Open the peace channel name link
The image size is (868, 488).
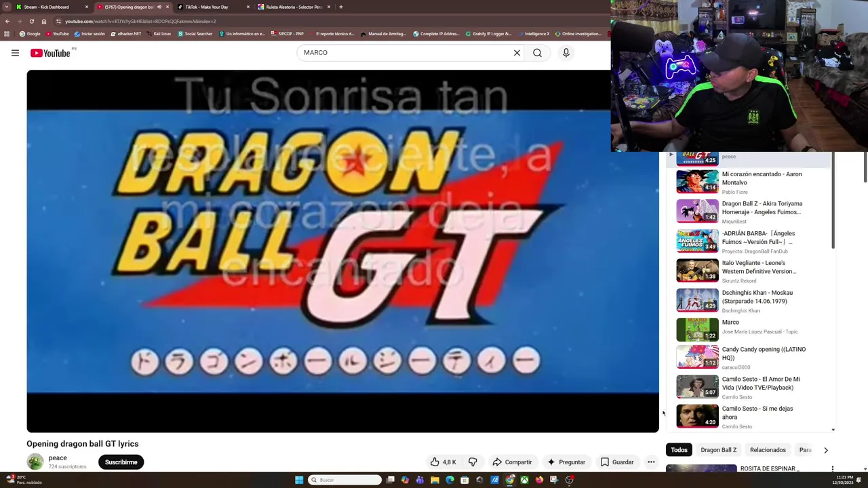pos(58,458)
